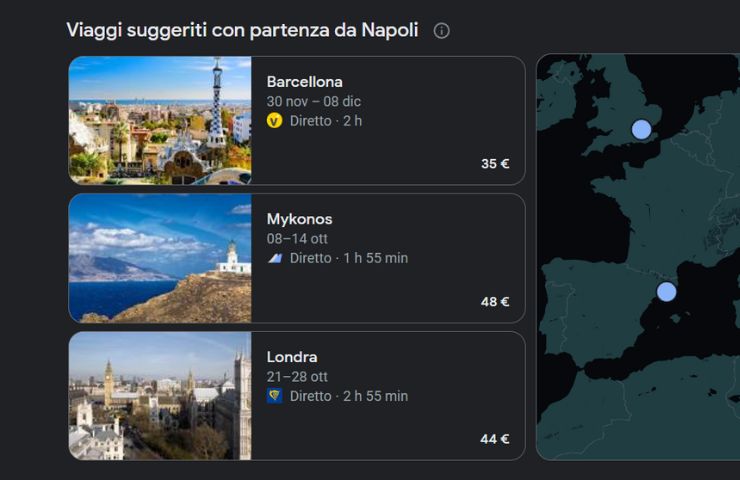Image resolution: width=740 pixels, height=480 pixels.
Task: Click the Barcellona destination title
Action: tap(305, 82)
